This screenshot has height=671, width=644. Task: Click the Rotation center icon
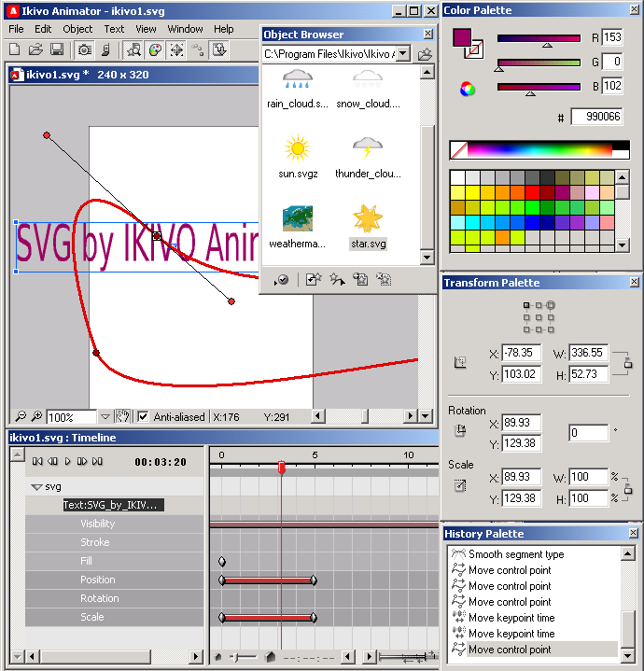460,430
